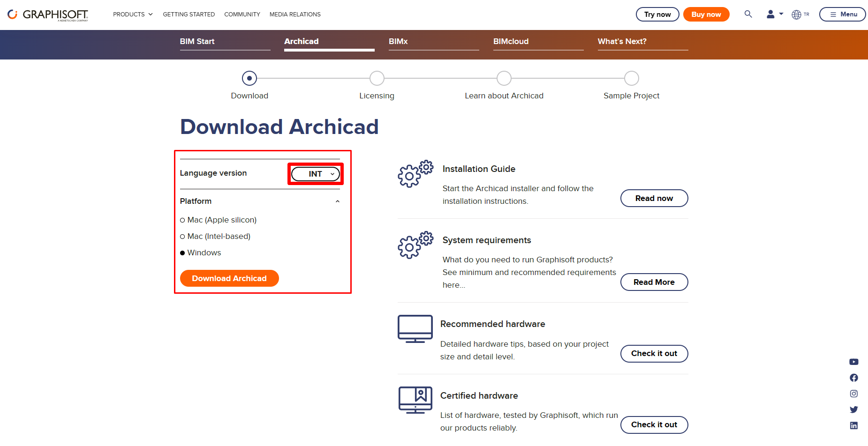Screen dimensions: 868x446
Task: Click Check it out for Certified hardware
Action: [x=654, y=424]
